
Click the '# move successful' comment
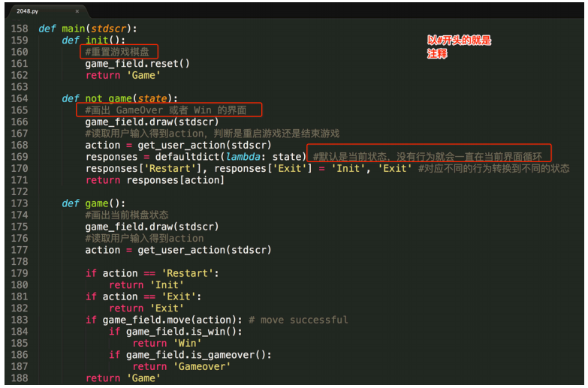point(298,320)
